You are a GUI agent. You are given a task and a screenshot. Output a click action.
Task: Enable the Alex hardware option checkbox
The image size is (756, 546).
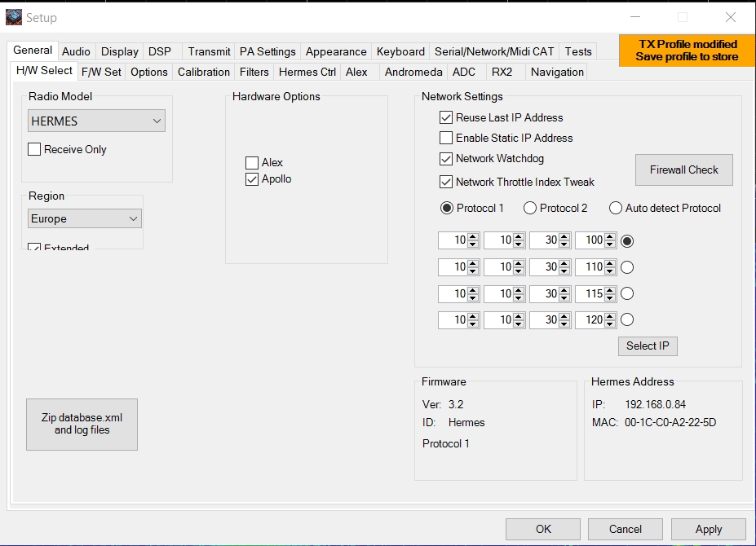coord(252,163)
